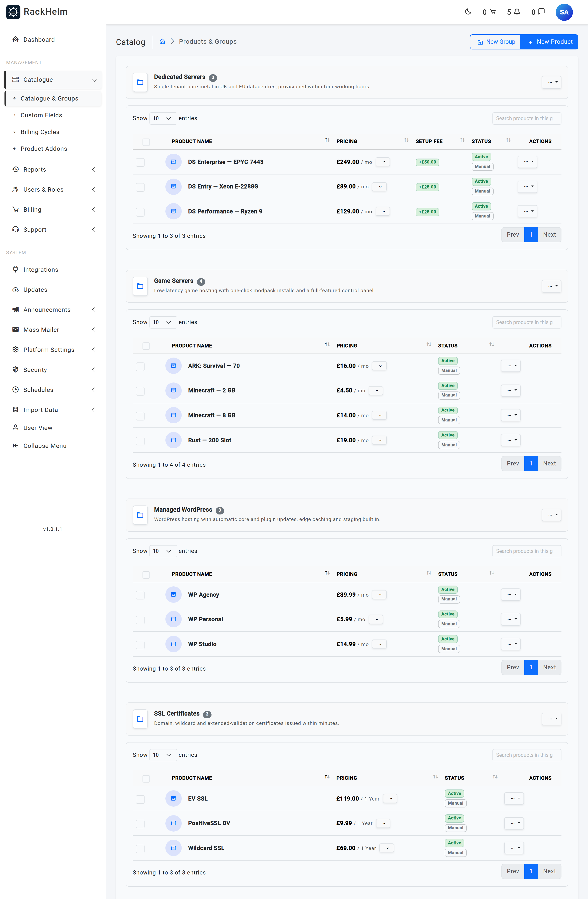Click the Minecraft — 2 GB product icon
This screenshot has width=588, height=899.
tap(173, 390)
